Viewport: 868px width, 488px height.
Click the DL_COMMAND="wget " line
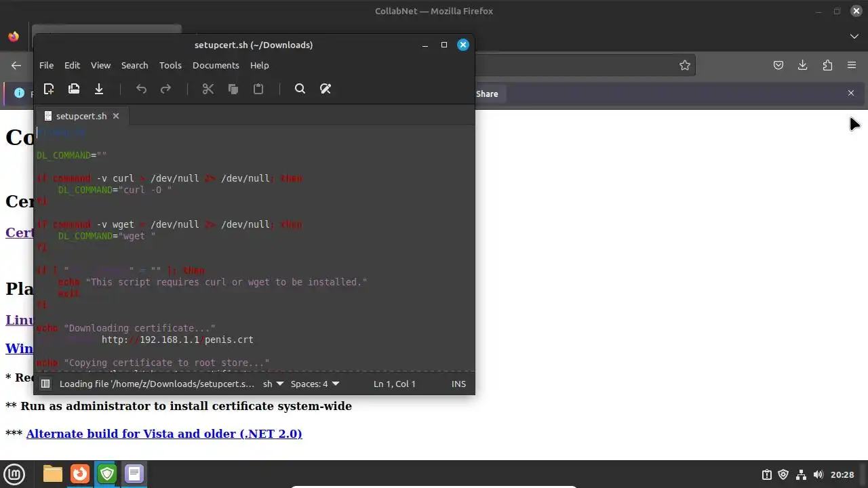pyautogui.click(x=106, y=236)
